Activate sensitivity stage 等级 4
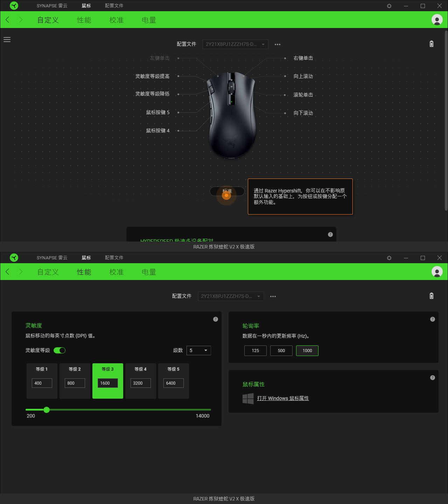Screen dimensions: 448x504 (141, 369)
